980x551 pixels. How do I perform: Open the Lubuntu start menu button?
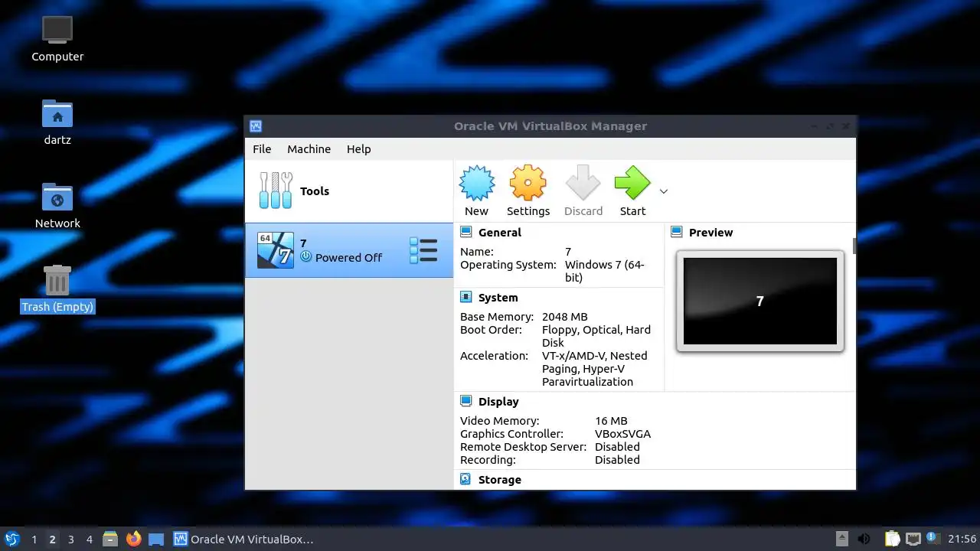pyautogui.click(x=12, y=539)
